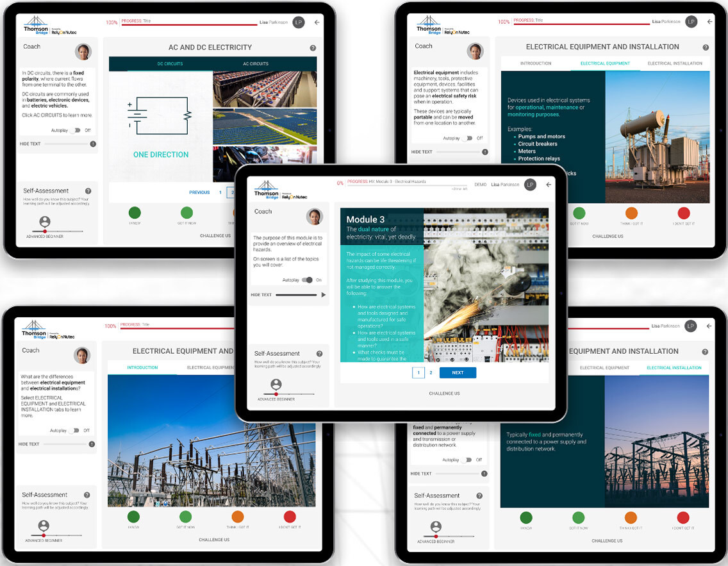This screenshot has height=566, width=728.
Task: Pick red I DON'T GET IT circle below transformer photo
Action: pos(684,213)
